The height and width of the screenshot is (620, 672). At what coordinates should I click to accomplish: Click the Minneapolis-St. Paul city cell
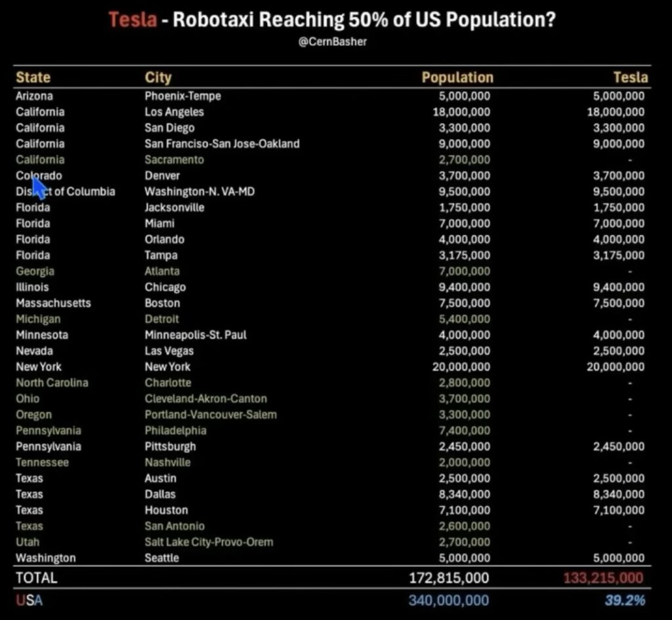coord(196,335)
